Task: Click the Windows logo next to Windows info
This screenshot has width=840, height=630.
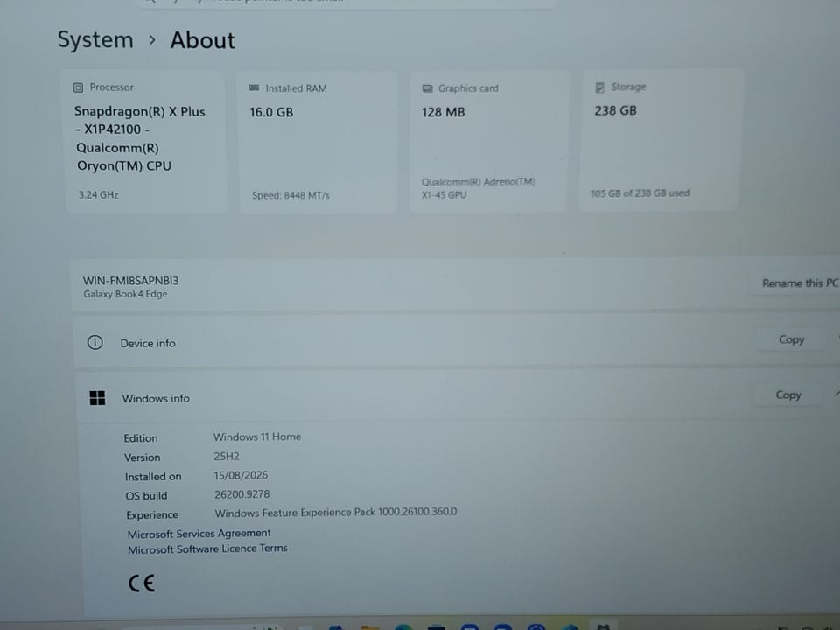Action: click(x=97, y=398)
